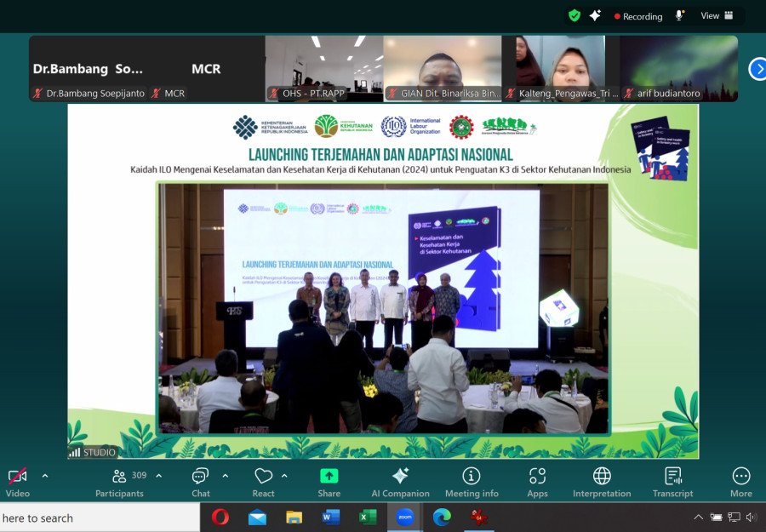Open the Chat panel
Viewport: 766px width, 532px height.
(200, 482)
